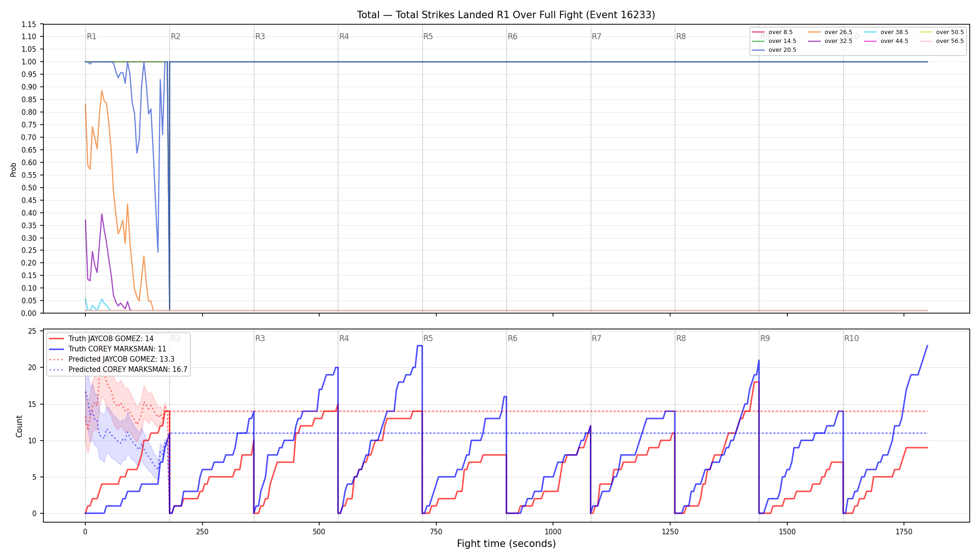Click the 500 tick on time axis
Viewport: 980px width, 560px height.
pyautogui.click(x=319, y=532)
